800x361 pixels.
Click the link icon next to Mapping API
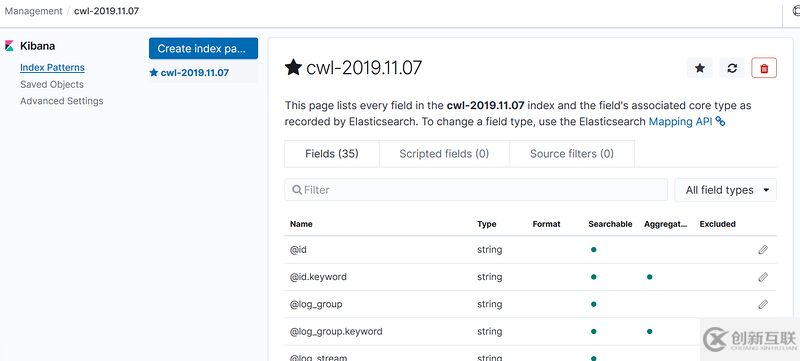tap(720, 122)
